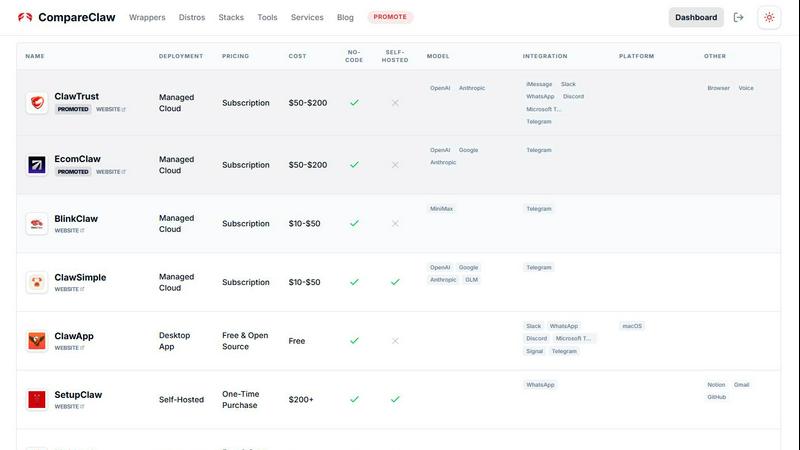Click ClawSimple no-code checkmark
Image resolution: width=800 pixels, height=450 pixels.
(x=354, y=282)
